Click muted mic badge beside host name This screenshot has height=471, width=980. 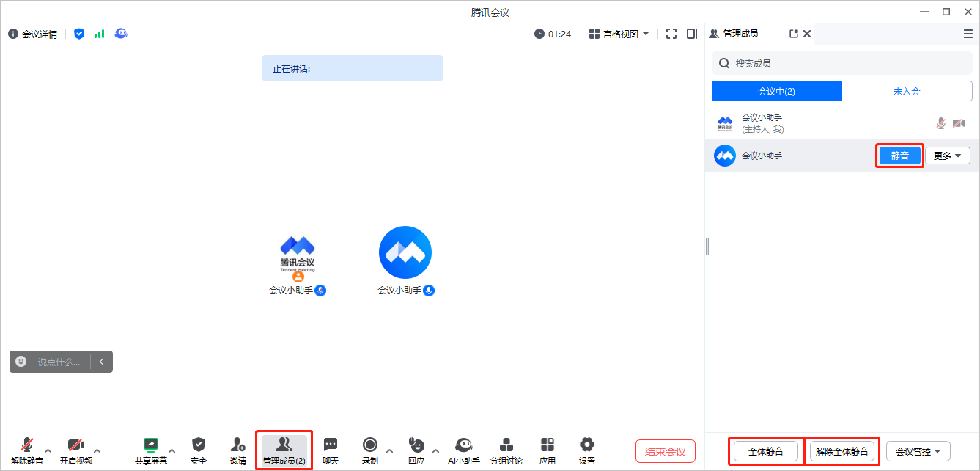(x=320, y=291)
